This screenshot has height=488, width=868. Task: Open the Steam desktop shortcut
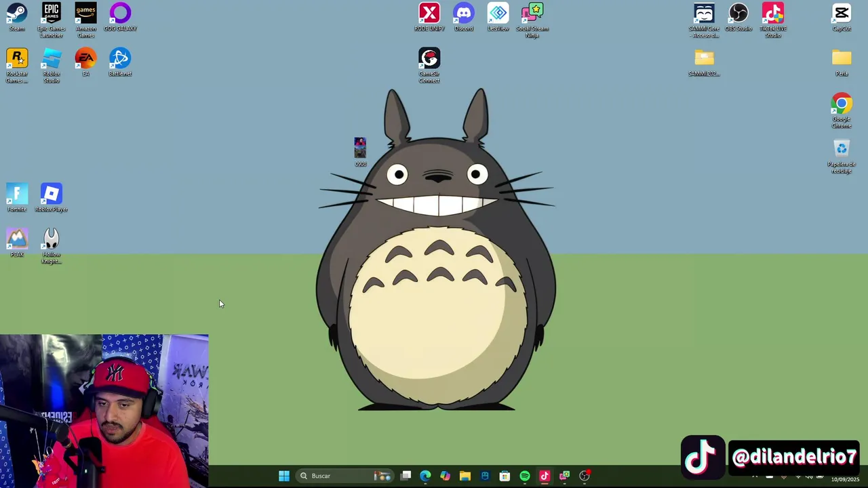(x=17, y=18)
